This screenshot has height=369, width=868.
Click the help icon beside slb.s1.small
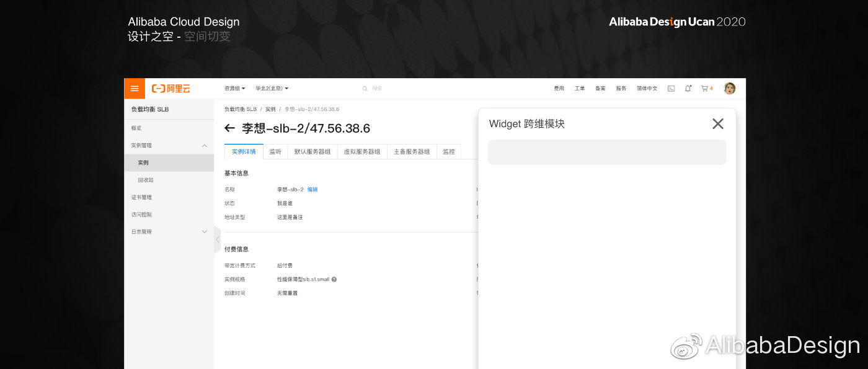click(x=334, y=280)
